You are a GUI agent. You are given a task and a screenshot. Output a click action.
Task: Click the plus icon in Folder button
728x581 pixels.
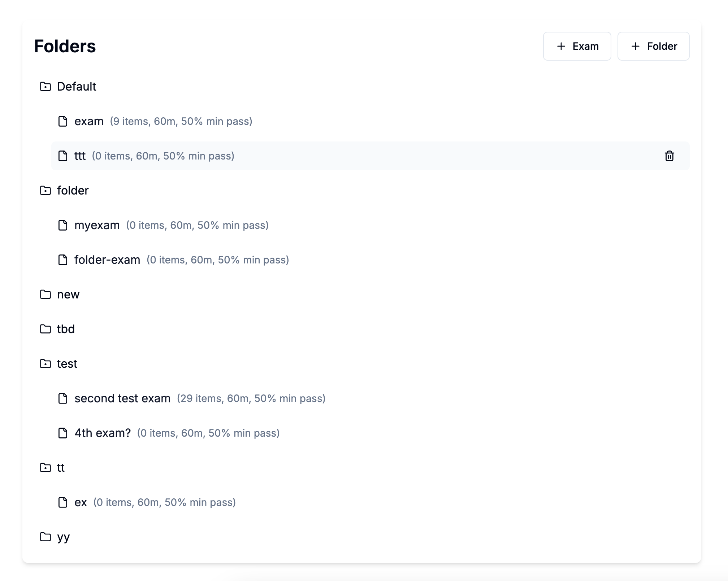tap(635, 46)
